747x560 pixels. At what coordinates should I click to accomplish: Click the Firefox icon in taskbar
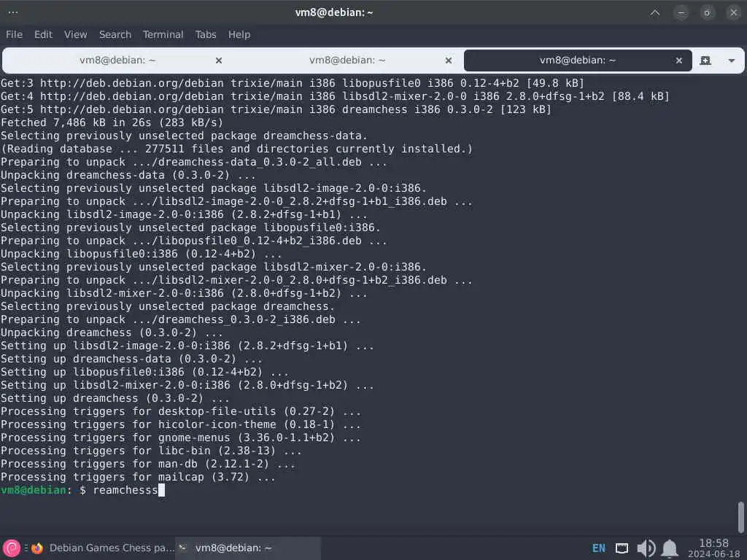coord(37,548)
